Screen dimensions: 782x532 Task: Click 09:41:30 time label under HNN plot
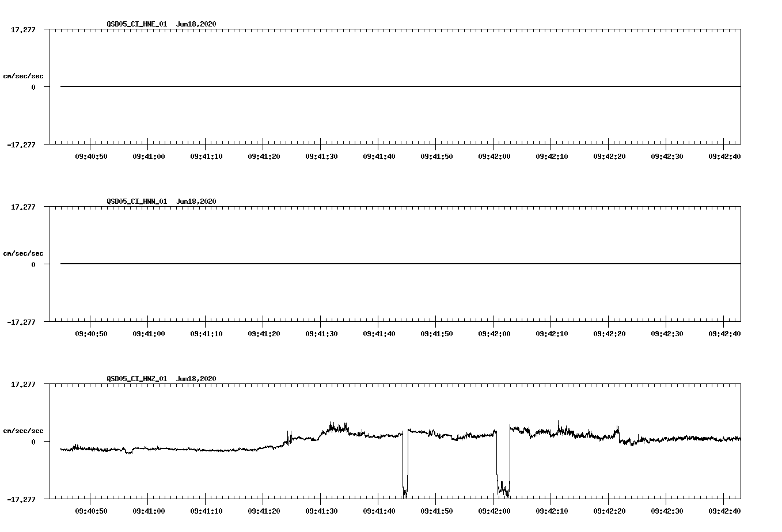click(x=321, y=334)
